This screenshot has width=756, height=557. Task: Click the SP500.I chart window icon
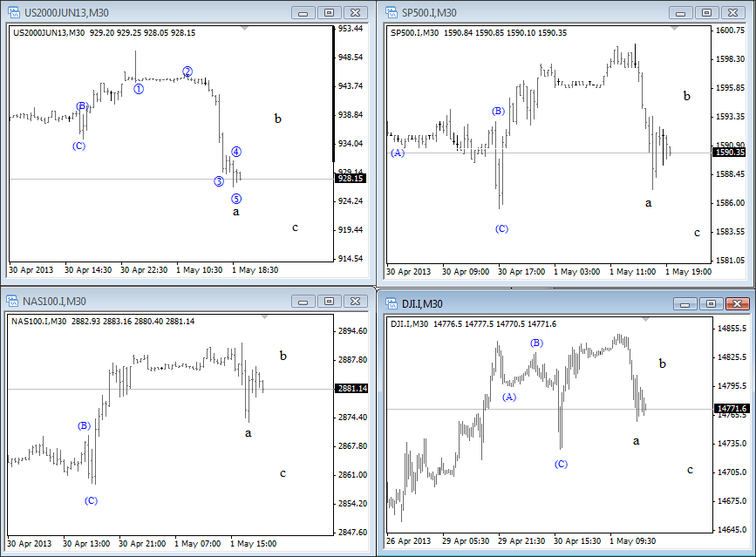click(x=392, y=12)
